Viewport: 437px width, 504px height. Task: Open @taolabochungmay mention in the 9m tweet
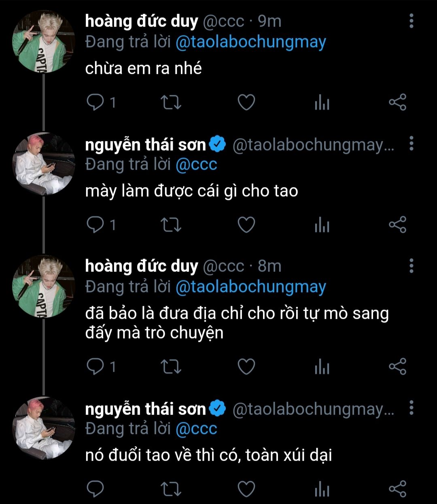pyautogui.click(x=250, y=42)
